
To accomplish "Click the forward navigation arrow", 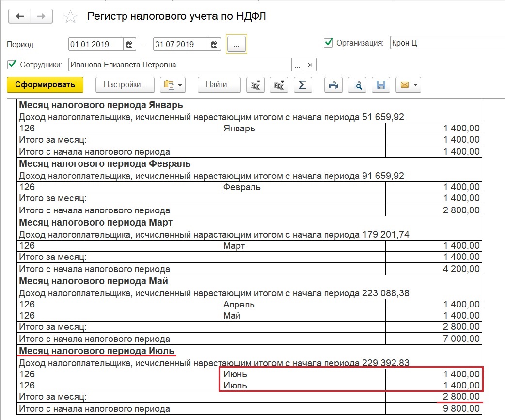I will point(42,16).
